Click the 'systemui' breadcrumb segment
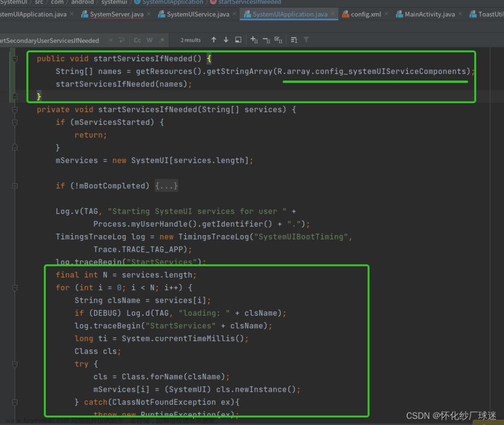Viewport: 504px width, 425px height. point(114,2)
